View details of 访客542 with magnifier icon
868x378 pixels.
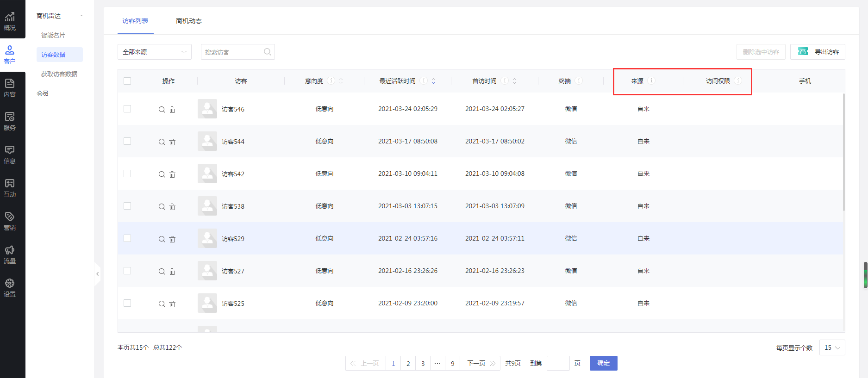point(162,174)
